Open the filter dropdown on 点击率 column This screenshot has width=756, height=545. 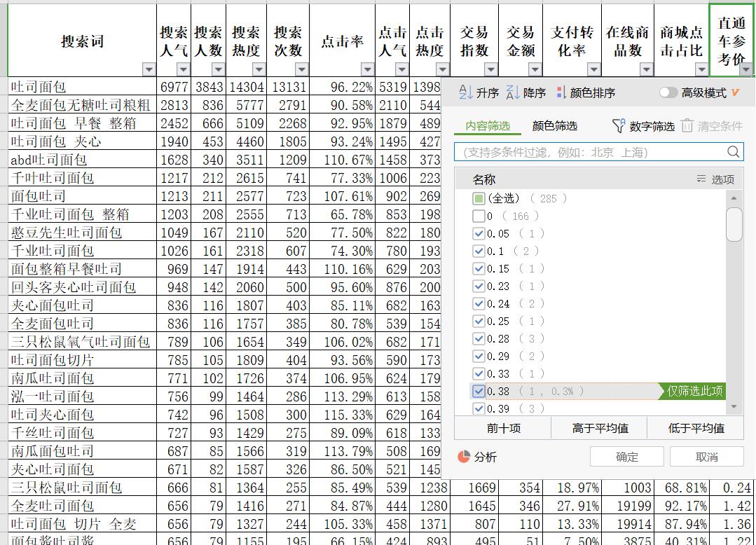[x=367, y=69]
